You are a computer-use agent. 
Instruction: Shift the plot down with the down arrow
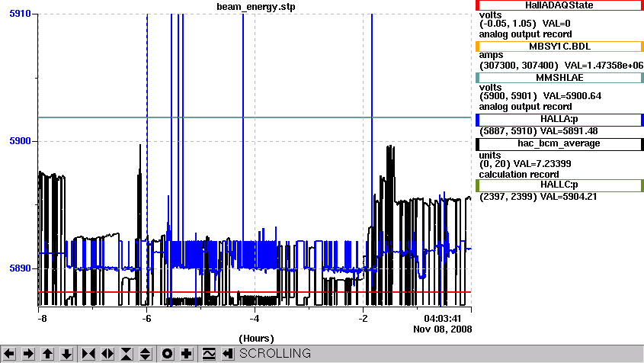[x=66, y=354]
